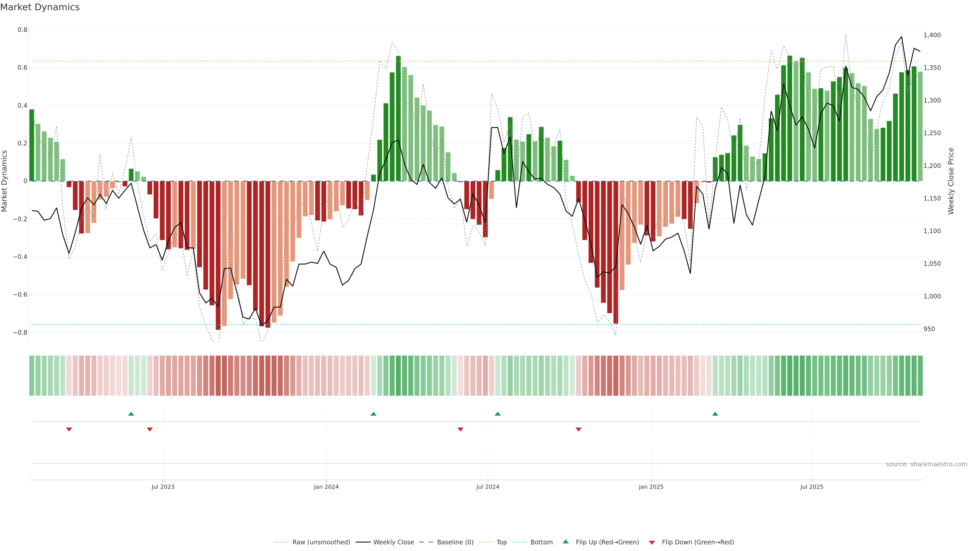Click the last green flip-up marker in 2025
The width and height of the screenshot is (980, 551).
coord(715,414)
